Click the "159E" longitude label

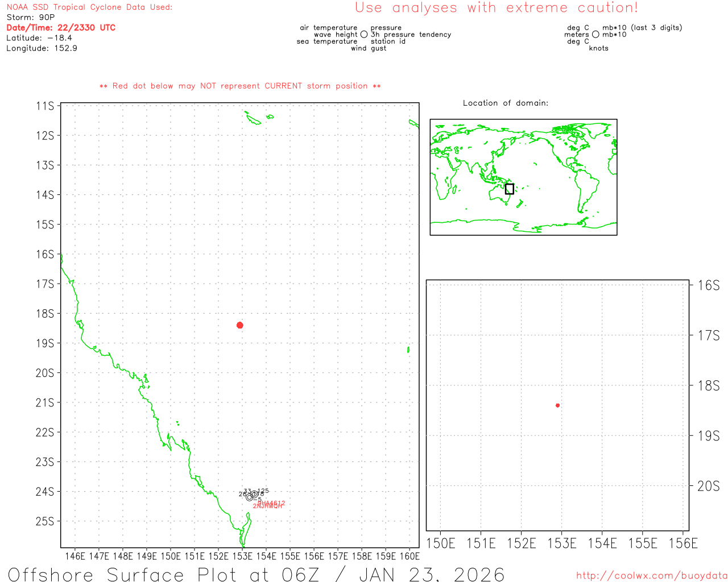[386, 556]
